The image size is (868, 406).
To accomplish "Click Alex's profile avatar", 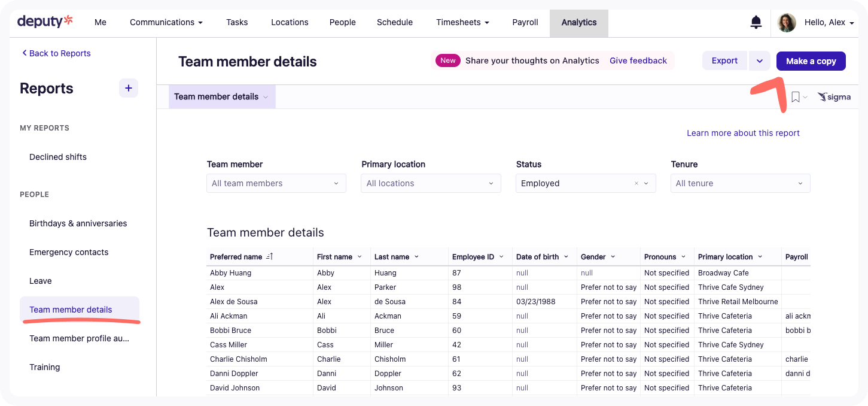I will (x=786, y=23).
